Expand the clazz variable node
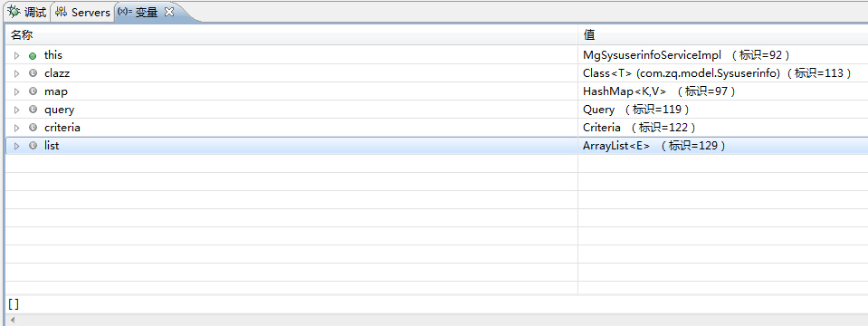 tap(16, 73)
